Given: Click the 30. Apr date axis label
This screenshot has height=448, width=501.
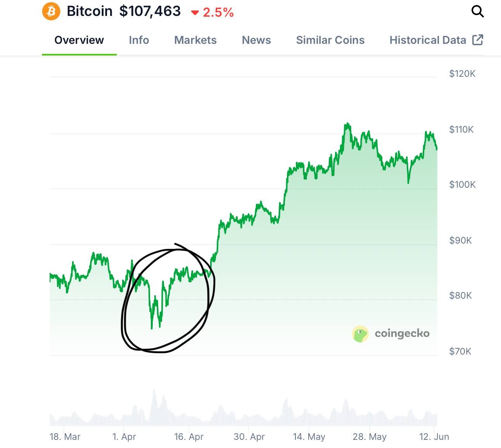Looking at the screenshot, I should click(x=249, y=437).
